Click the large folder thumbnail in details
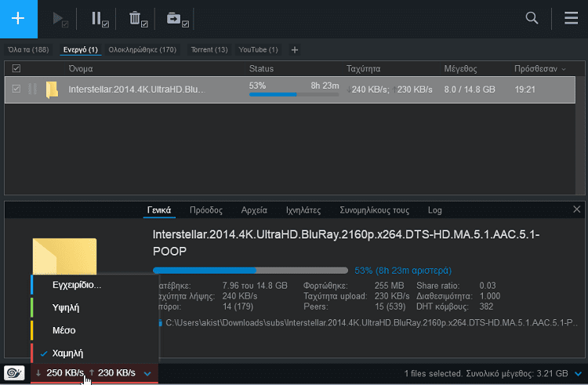Screen dimensions: 588x385 tap(64, 256)
